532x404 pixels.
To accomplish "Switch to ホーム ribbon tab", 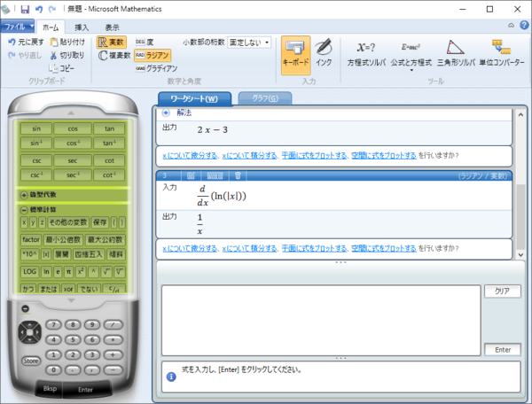I will point(51,27).
